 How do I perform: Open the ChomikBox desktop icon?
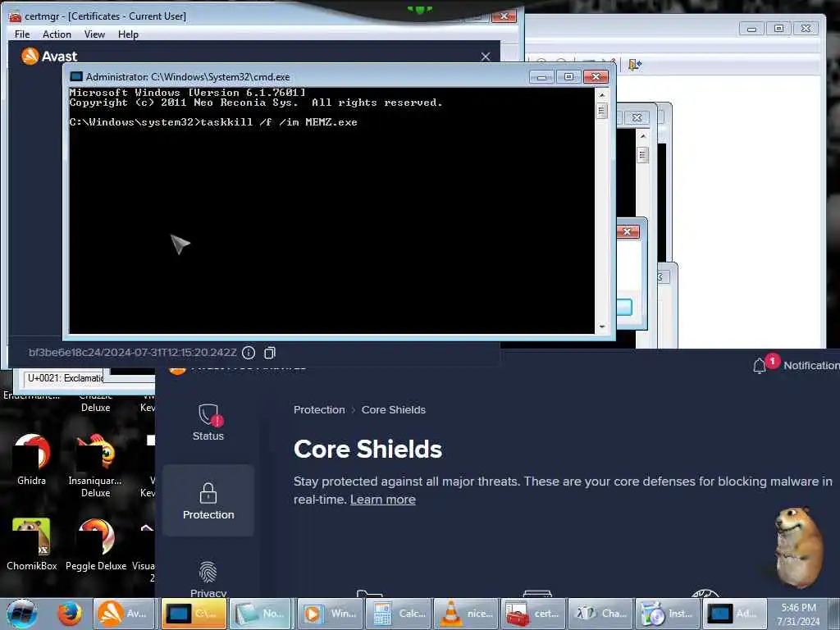(x=32, y=544)
